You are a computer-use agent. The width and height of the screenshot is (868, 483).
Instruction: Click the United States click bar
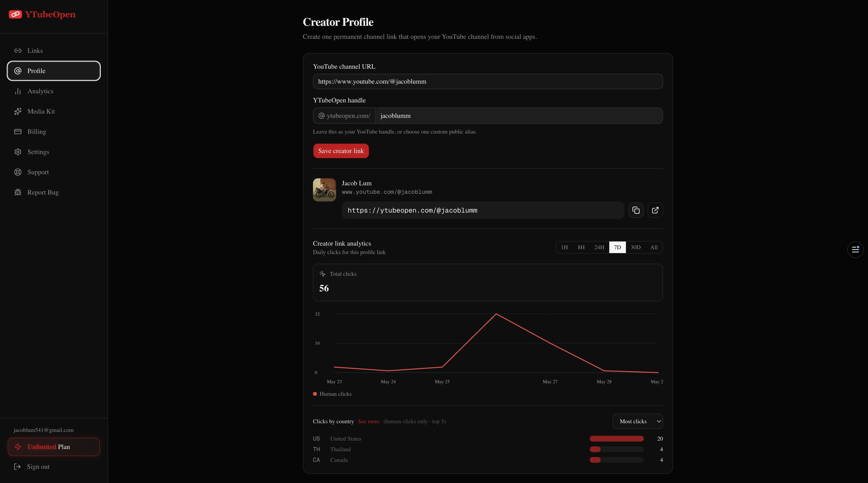click(x=616, y=439)
